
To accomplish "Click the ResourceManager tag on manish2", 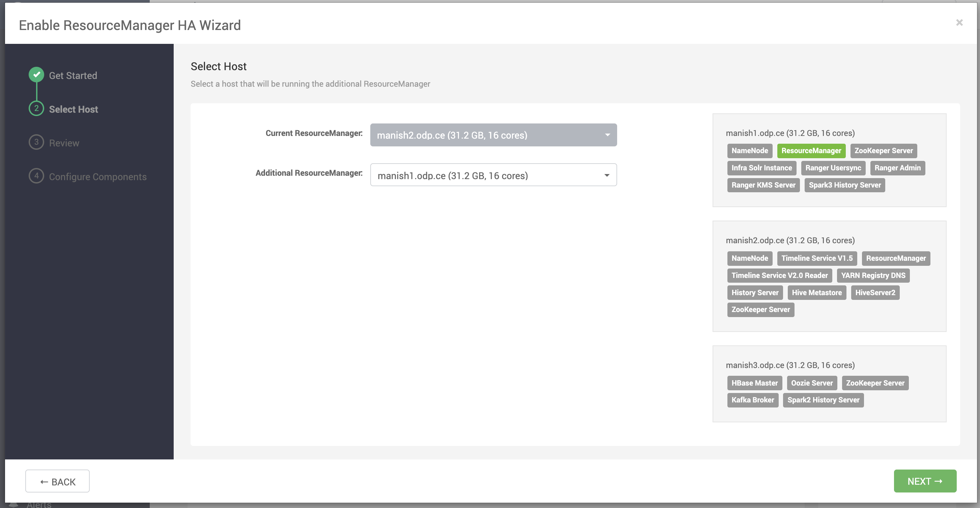I will click(x=896, y=258).
